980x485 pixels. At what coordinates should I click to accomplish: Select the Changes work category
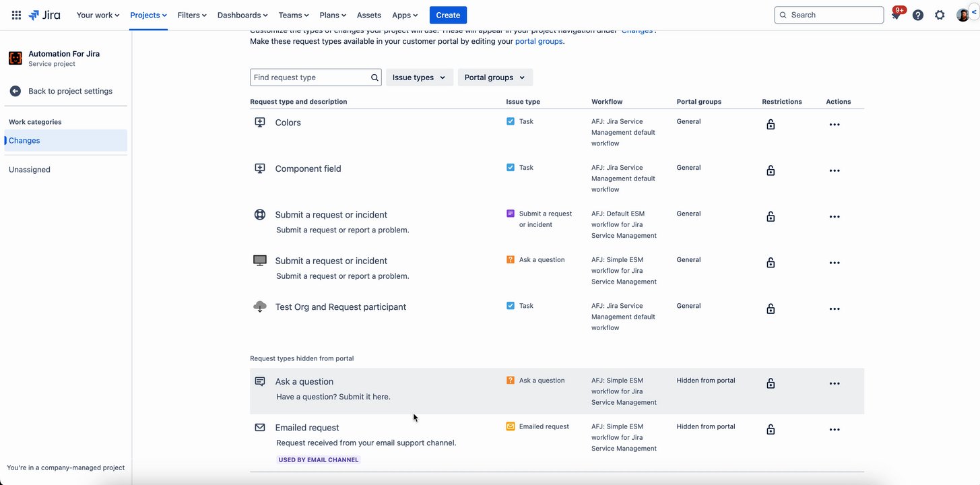point(24,140)
